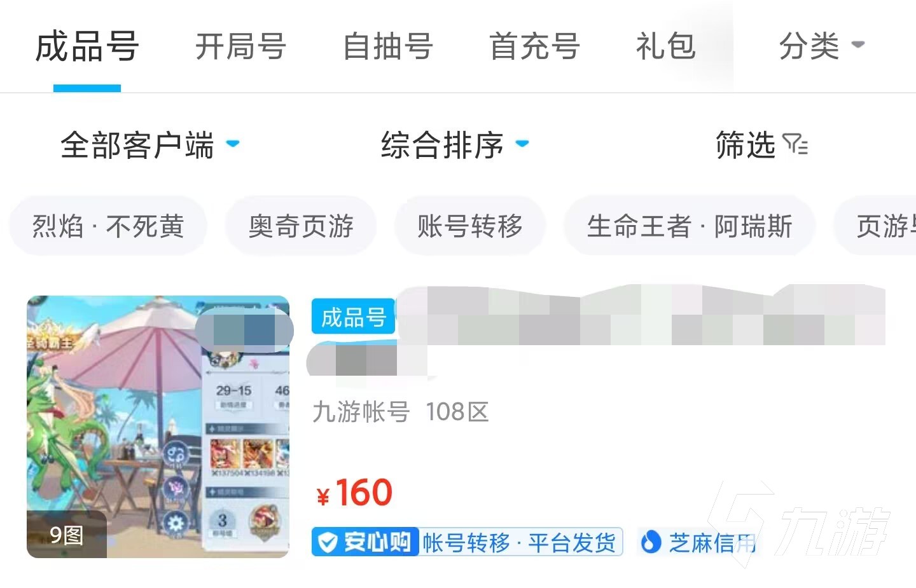916x588 pixels.
Task: Click the 筛选 filter funnel icon
Action: 795,145
